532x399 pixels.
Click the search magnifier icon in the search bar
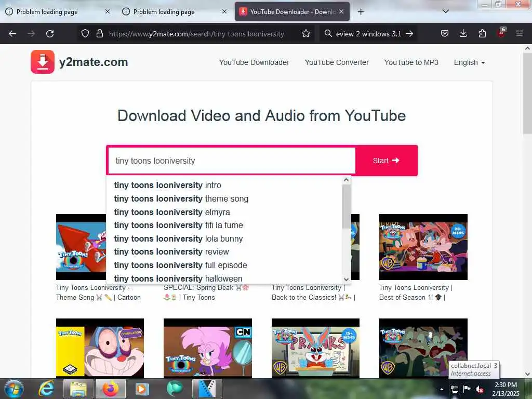tap(328, 34)
